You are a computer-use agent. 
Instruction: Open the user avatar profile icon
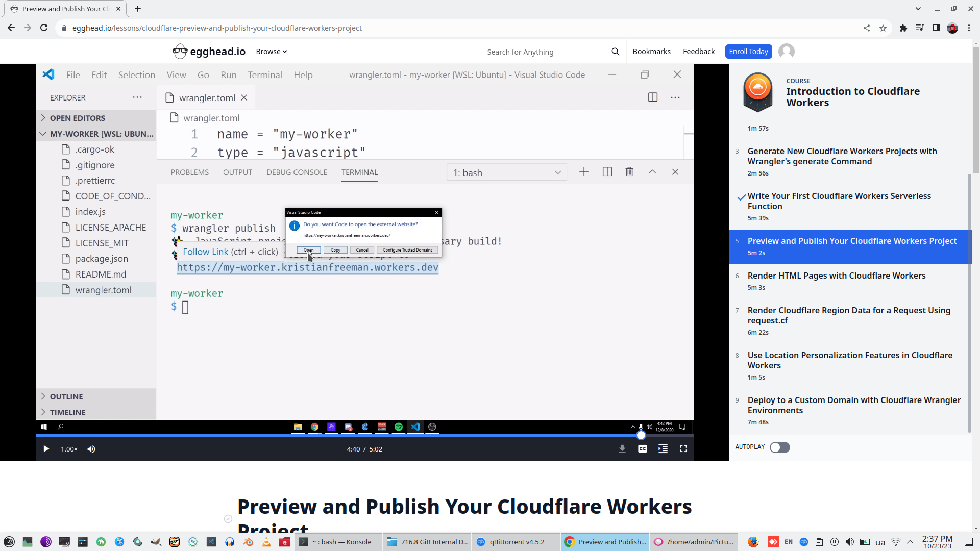(x=786, y=52)
